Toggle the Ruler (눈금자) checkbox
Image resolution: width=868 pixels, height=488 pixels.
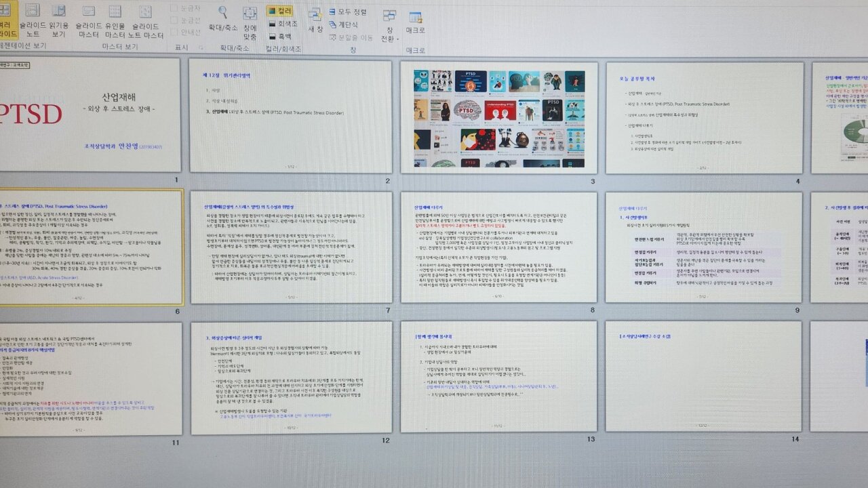coord(185,9)
